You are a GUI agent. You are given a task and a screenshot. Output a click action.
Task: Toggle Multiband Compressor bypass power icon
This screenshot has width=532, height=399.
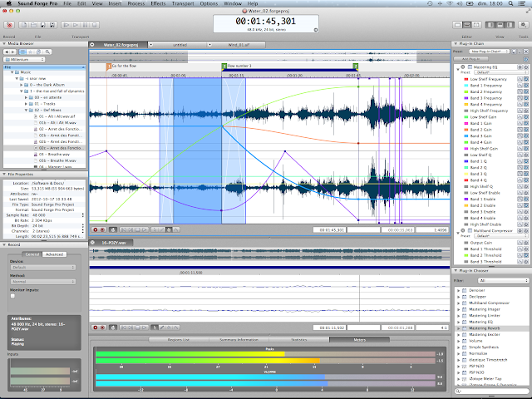[x=463, y=231]
